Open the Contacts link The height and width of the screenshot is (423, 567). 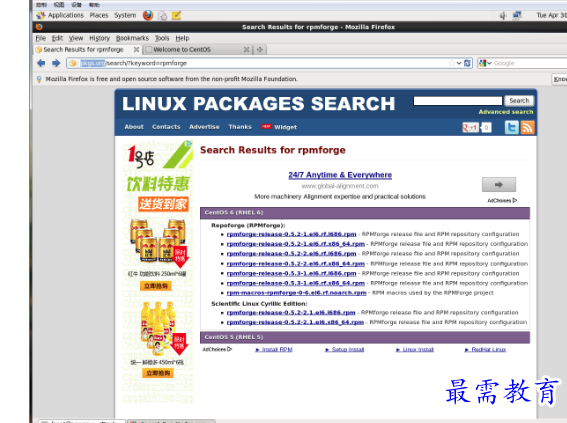pyautogui.click(x=166, y=127)
